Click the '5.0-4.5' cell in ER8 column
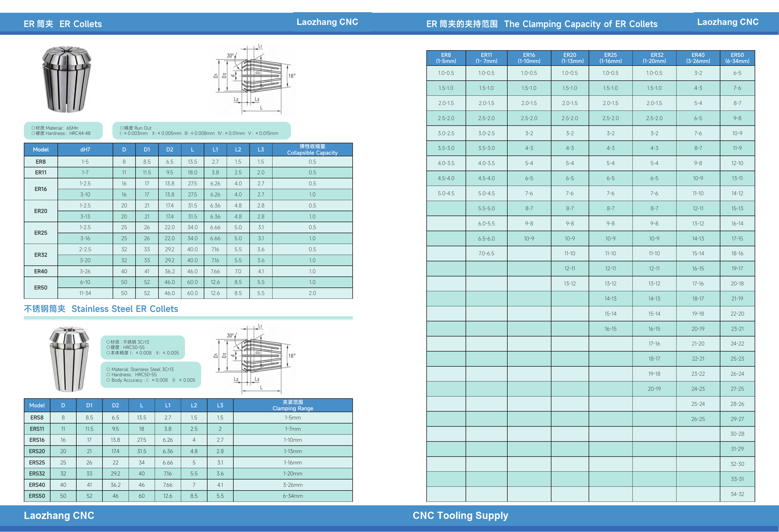 (446, 193)
